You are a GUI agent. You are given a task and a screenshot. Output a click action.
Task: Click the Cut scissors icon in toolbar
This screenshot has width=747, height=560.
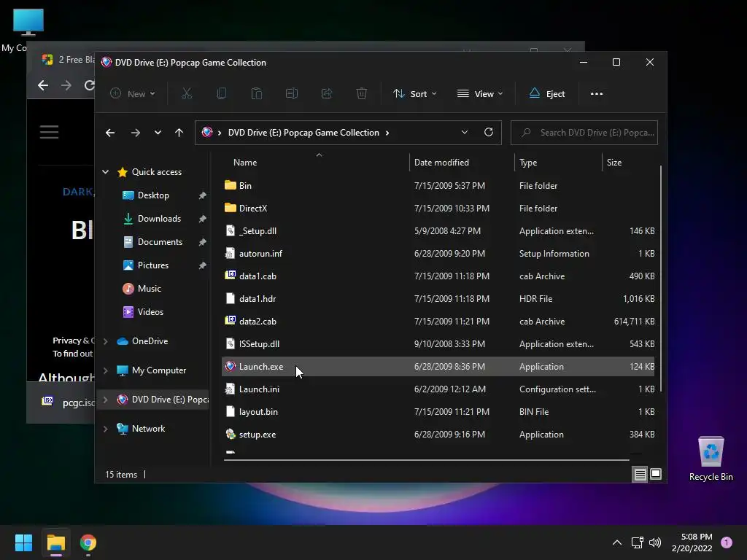(186, 94)
